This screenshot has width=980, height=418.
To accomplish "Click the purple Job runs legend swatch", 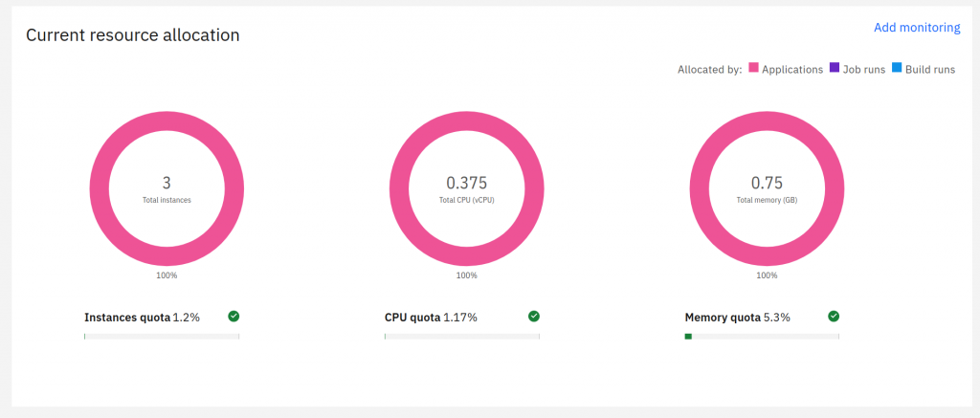I will [x=835, y=69].
